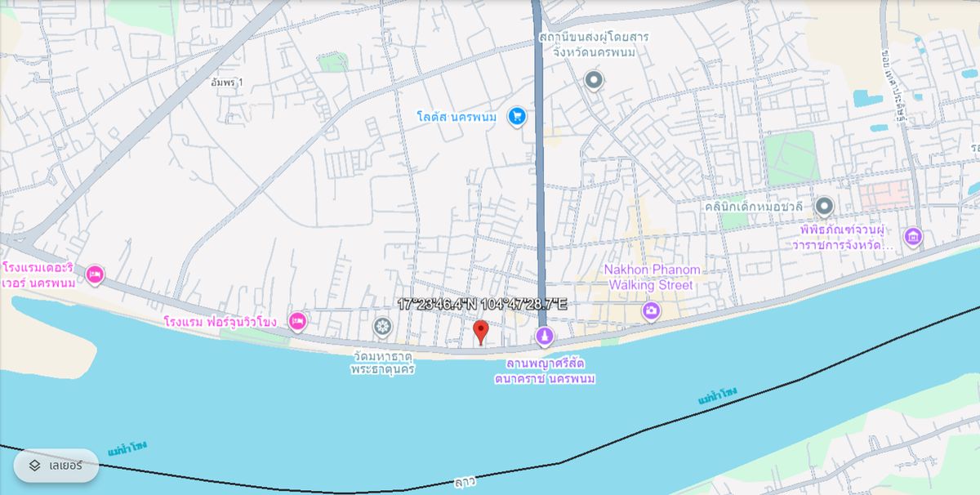Open the Lotus Nakhon Phanom shopping cart marker
The width and height of the screenshot is (980, 495).
click(516, 117)
